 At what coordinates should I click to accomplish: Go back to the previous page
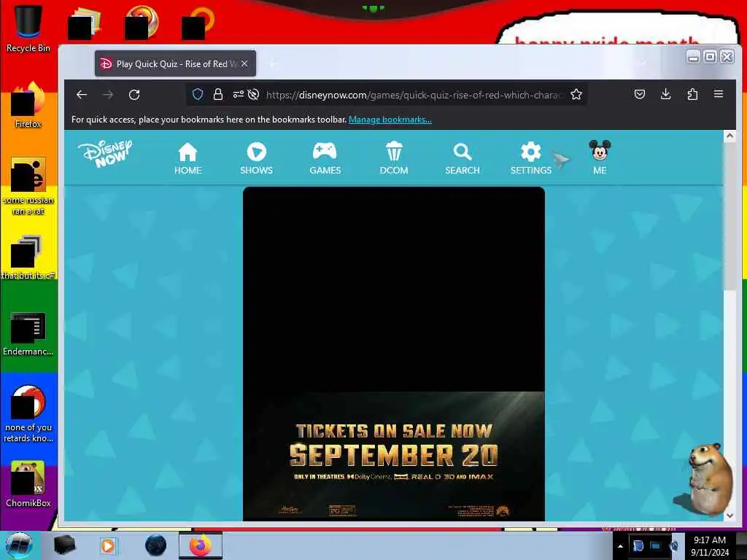(82, 95)
